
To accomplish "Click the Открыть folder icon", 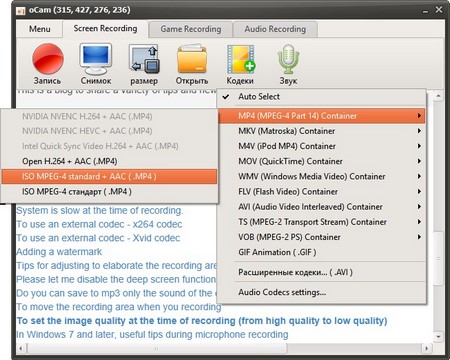I will click(192, 59).
